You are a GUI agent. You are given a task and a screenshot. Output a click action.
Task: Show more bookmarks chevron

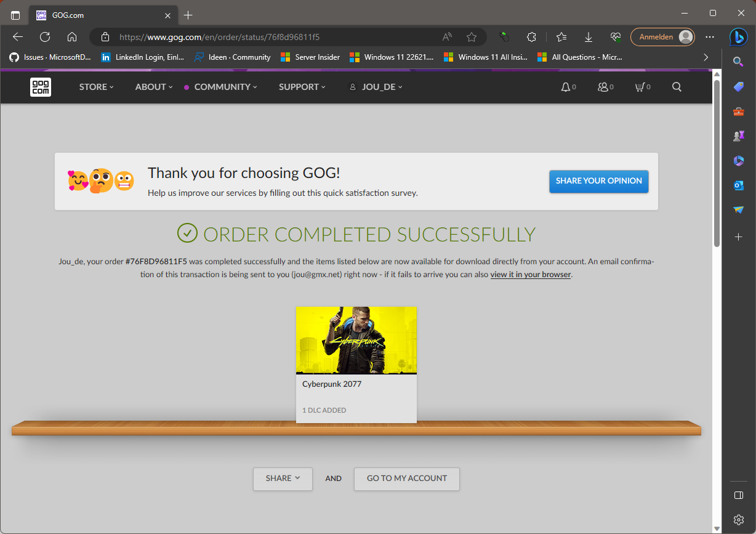(x=706, y=57)
